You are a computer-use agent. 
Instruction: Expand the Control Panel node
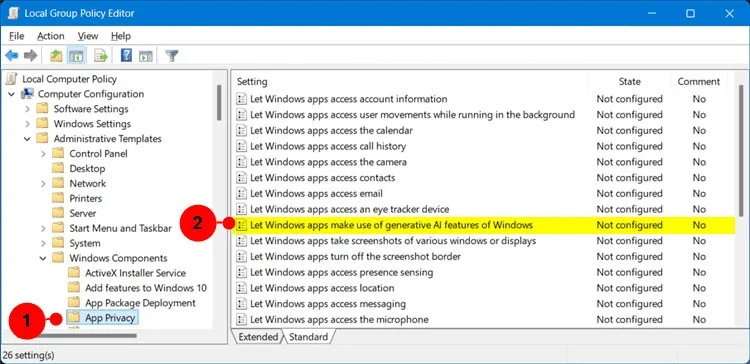click(x=43, y=154)
